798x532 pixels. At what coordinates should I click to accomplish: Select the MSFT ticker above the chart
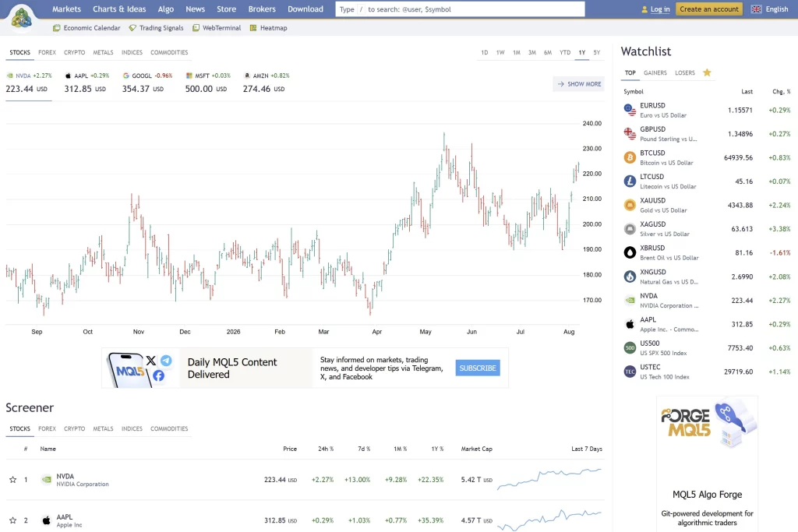(207, 83)
